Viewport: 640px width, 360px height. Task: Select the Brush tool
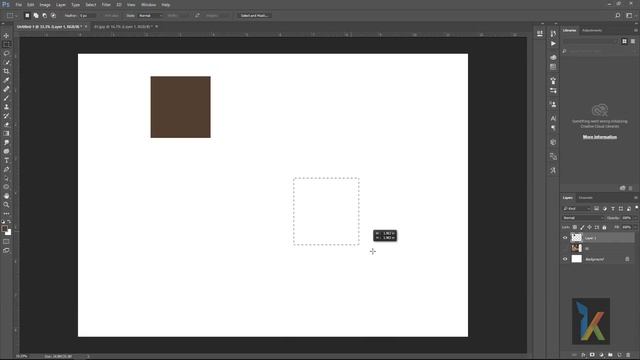pos(6,98)
